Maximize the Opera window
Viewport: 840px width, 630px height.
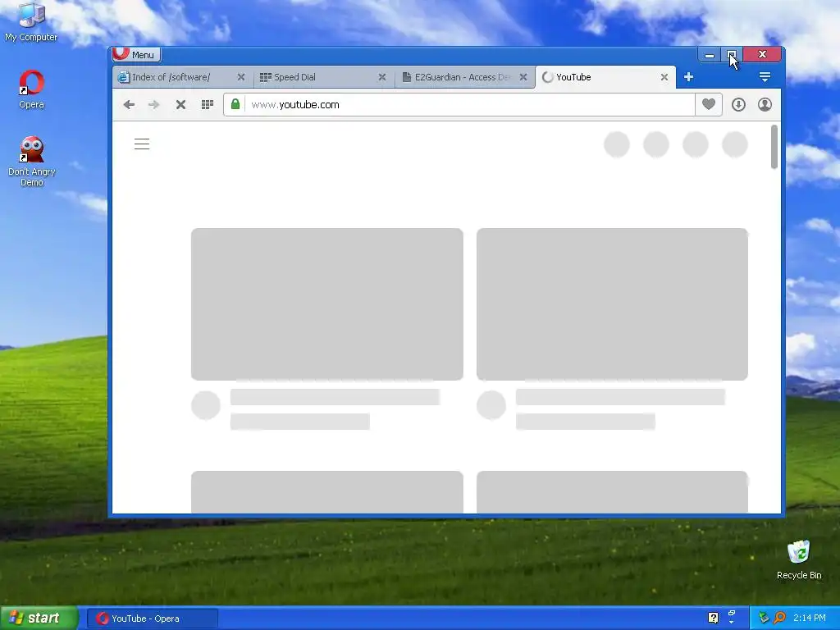pyautogui.click(x=732, y=55)
